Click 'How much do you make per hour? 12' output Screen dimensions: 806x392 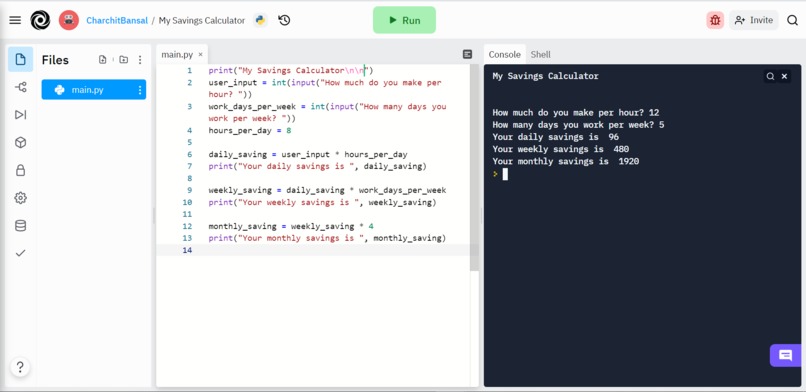[576, 113]
